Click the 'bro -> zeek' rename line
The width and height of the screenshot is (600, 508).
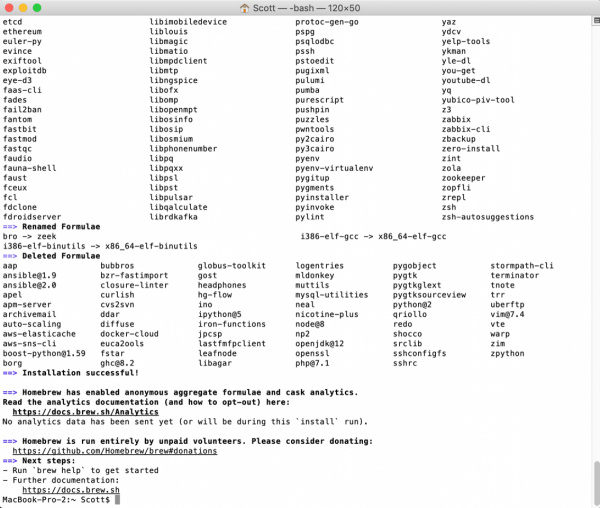pyautogui.click(x=29, y=236)
